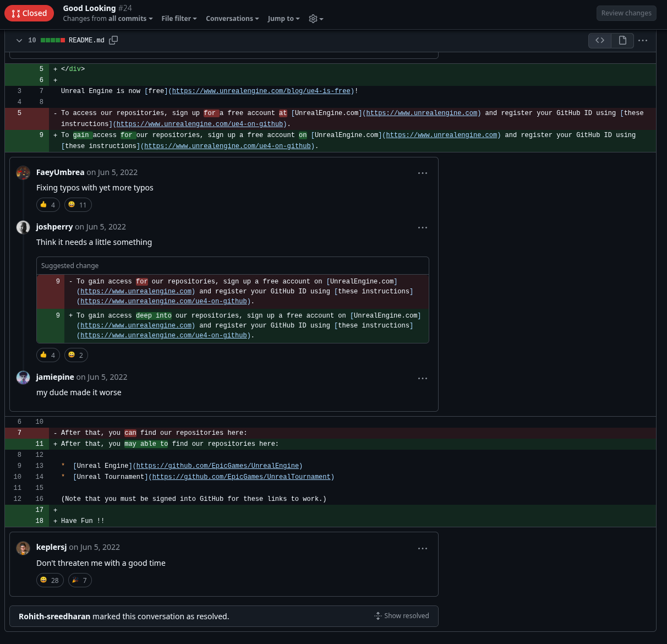Click keplersj's avatar
This screenshot has height=644, width=667.
tap(23, 548)
